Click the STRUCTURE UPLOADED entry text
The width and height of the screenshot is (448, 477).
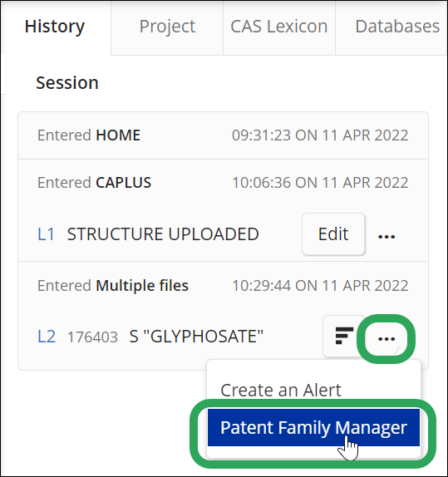[x=163, y=234]
